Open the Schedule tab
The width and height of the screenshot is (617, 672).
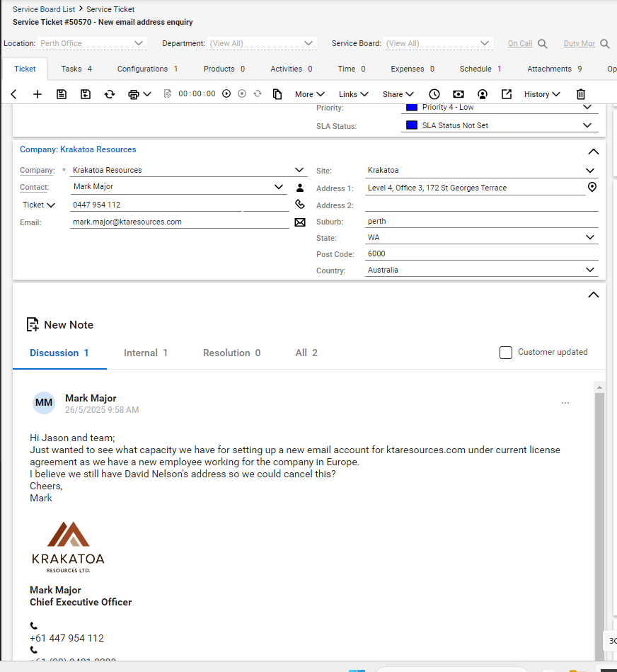pos(480,69)
